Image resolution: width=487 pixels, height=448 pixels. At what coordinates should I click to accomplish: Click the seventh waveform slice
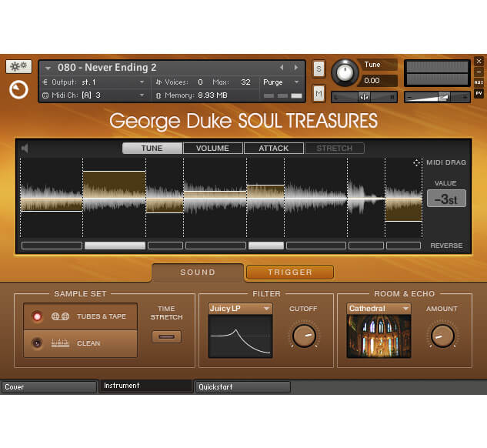point(366,198)
